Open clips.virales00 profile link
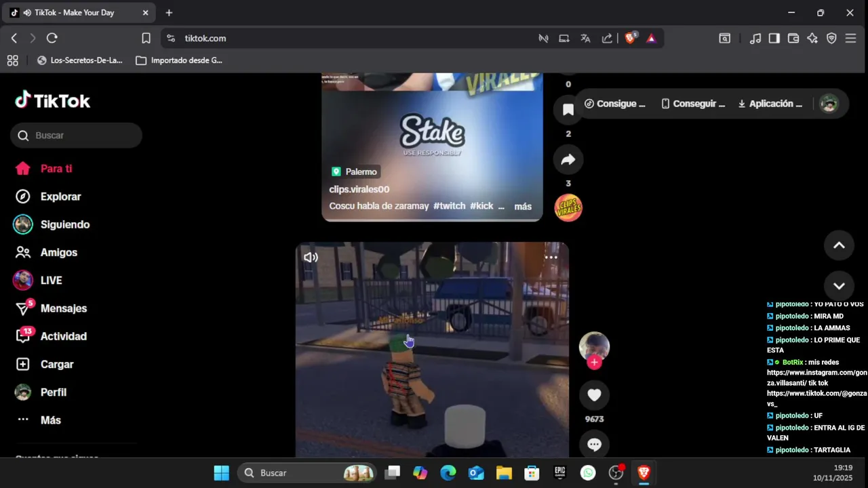The width and height of the screenshot is (868, 488). [x=359, y=189]
